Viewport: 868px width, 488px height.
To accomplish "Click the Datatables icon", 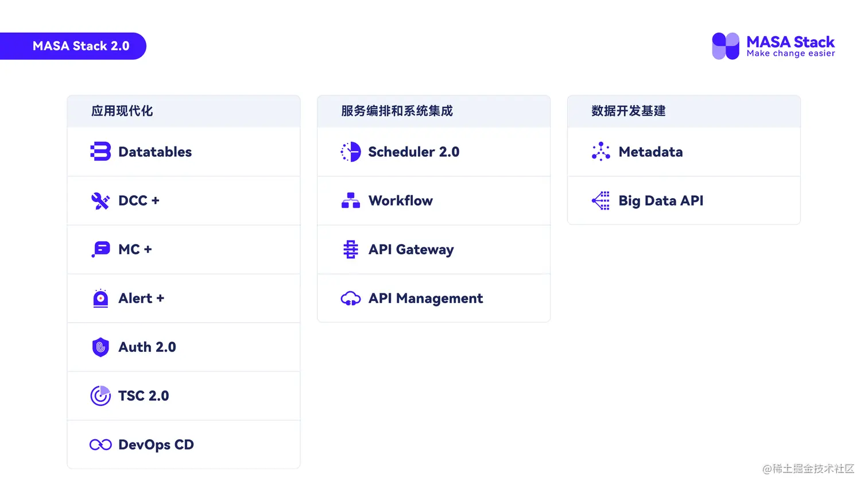I will click(100, 152).
